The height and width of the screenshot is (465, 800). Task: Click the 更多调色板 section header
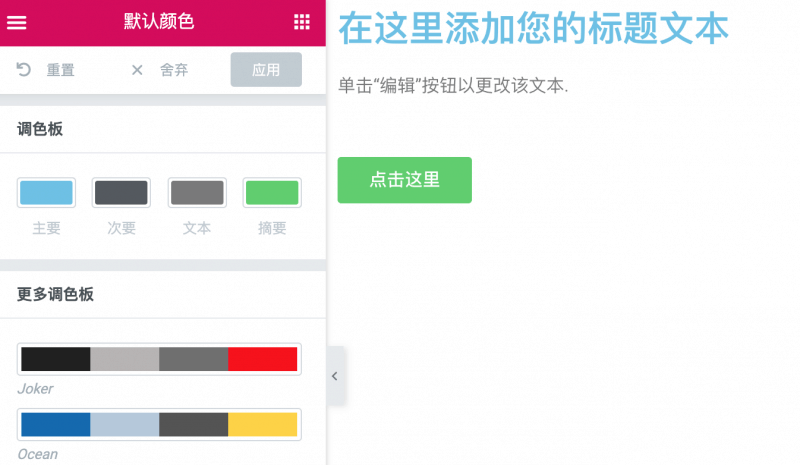pyautogui.click(x=56, y=294)
